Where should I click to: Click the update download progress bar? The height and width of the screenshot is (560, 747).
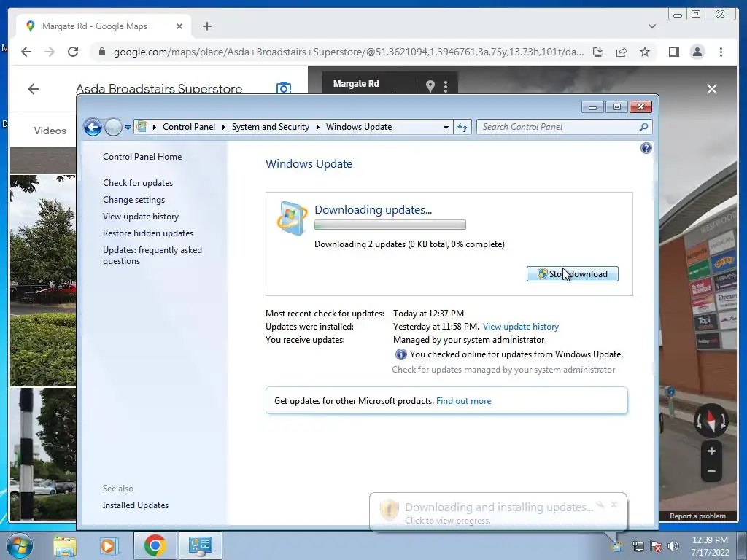(x=390, y=225)
